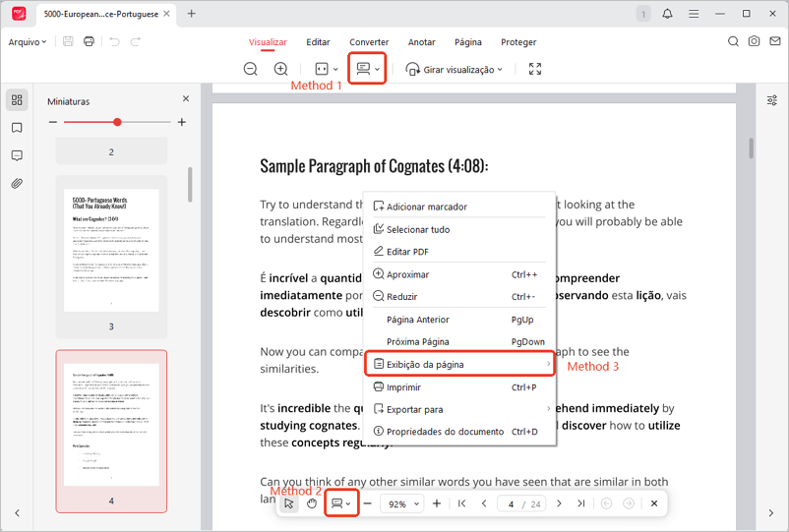Enter full screen mode icon
Screen dimensions: 789x532
(x=535, y=69)
